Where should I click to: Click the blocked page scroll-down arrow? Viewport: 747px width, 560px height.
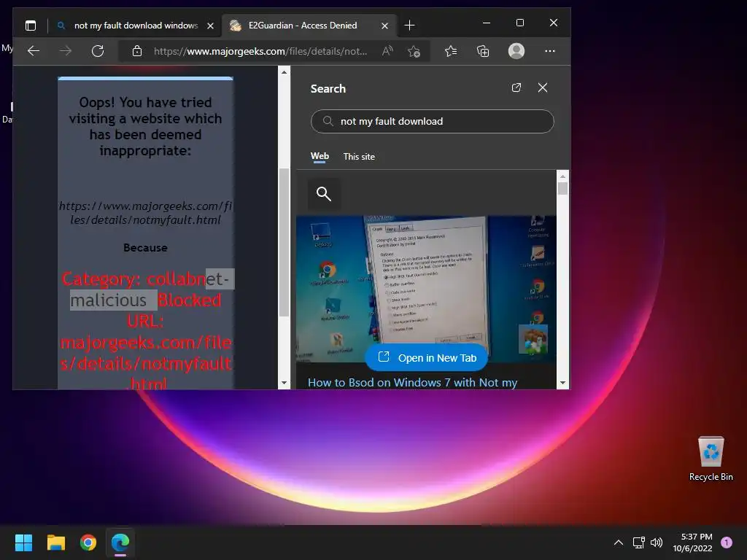pos(284,383)
